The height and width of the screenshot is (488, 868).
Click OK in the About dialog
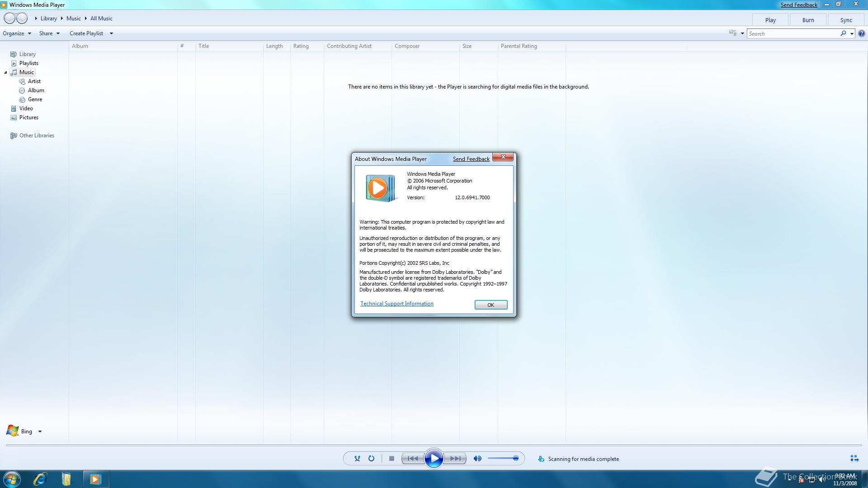pos(491,305)
